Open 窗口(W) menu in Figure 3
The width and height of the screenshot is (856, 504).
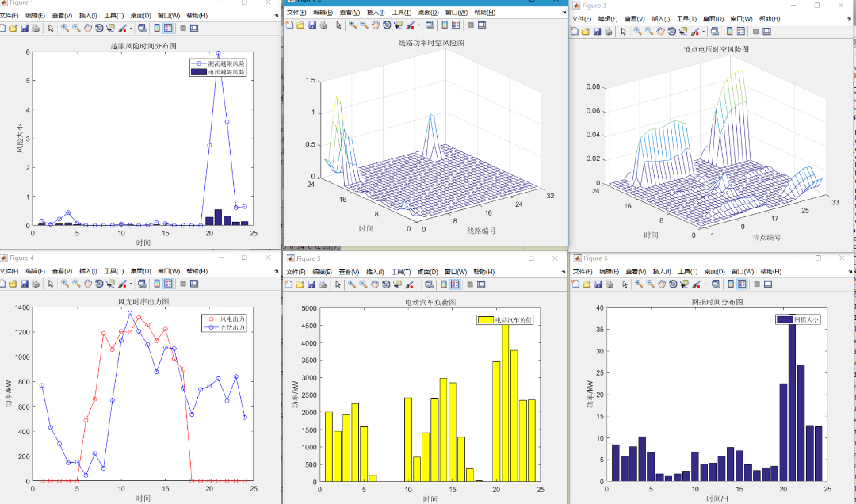tap(741, 18)
